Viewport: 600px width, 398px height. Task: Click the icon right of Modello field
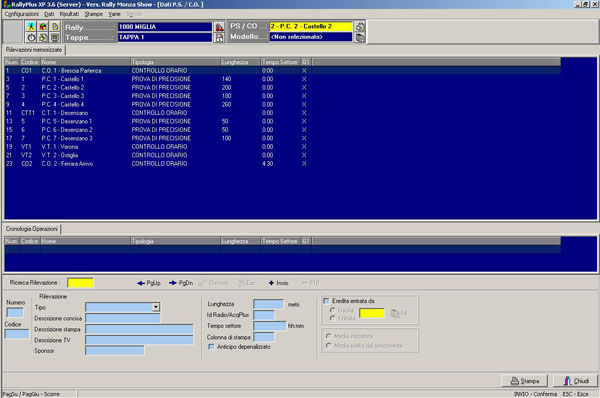(360, 37)
